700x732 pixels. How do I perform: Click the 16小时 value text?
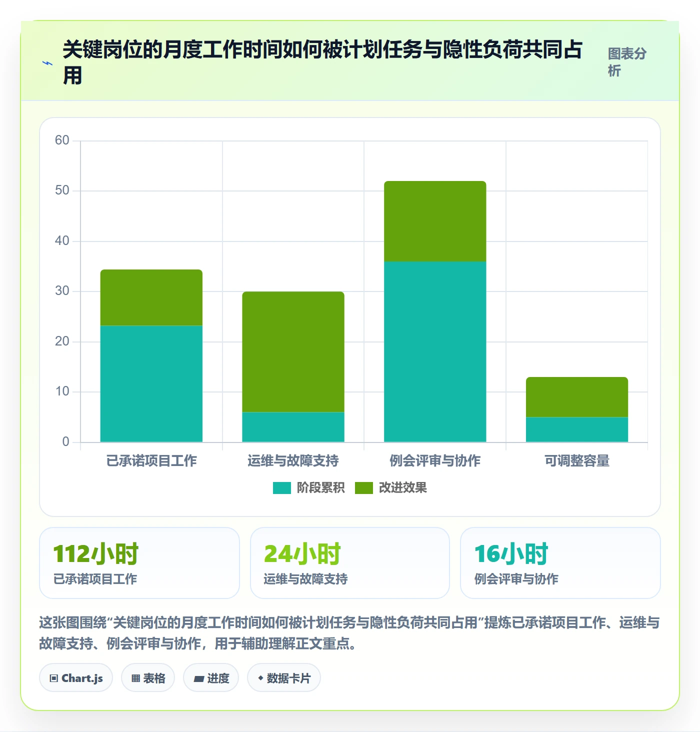pyautogui.click(x=511, y=554)
